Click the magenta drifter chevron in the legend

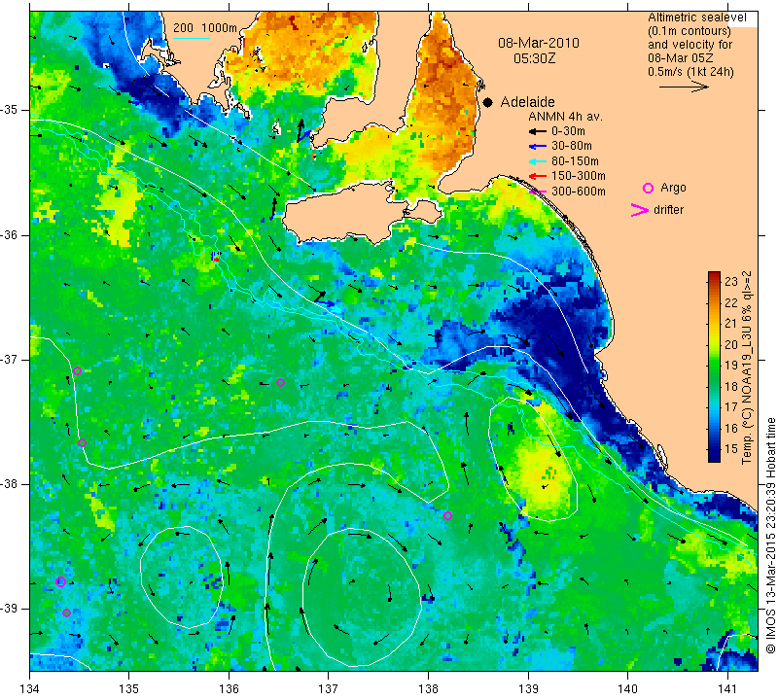pyautogui.click(x=640, y=210)
